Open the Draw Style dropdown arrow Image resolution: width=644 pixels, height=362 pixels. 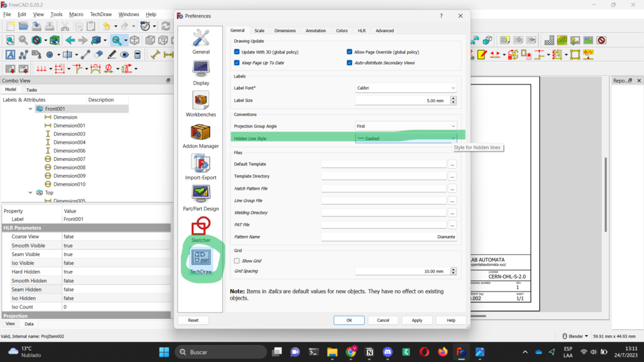46,40
